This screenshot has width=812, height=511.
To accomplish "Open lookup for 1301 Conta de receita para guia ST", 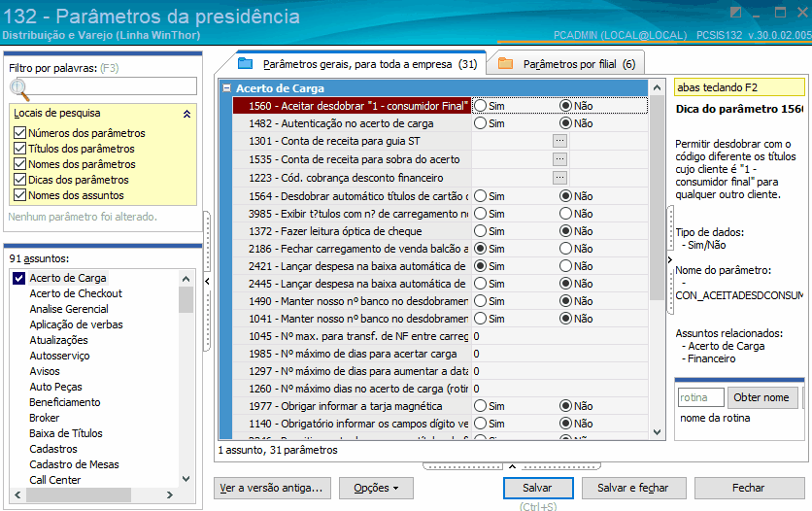I will pos(559,141).
